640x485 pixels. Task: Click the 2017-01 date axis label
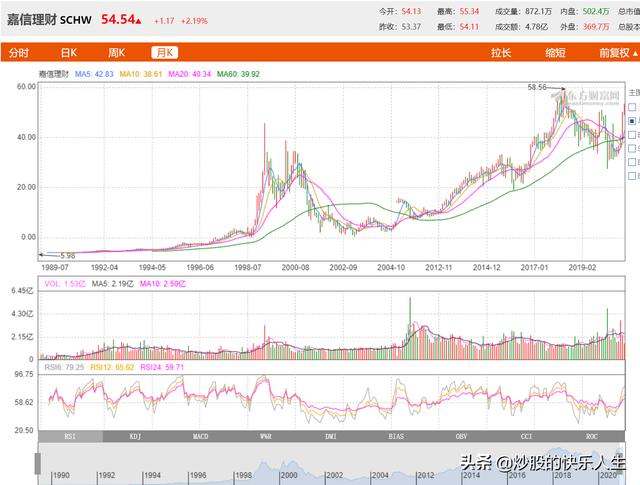click(x=534, y=268)
